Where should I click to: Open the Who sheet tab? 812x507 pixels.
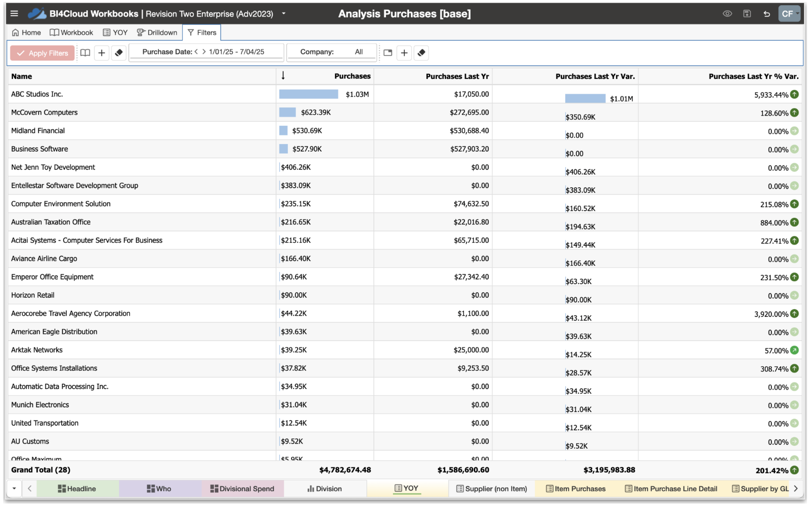(x=159, y=489)
